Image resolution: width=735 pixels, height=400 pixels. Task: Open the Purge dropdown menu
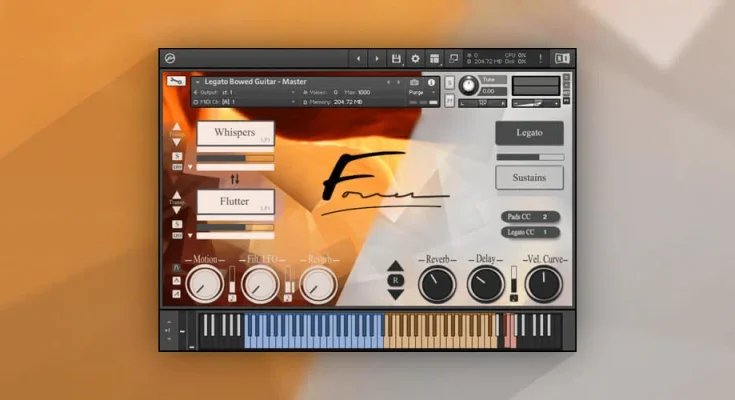click(421, 92)
